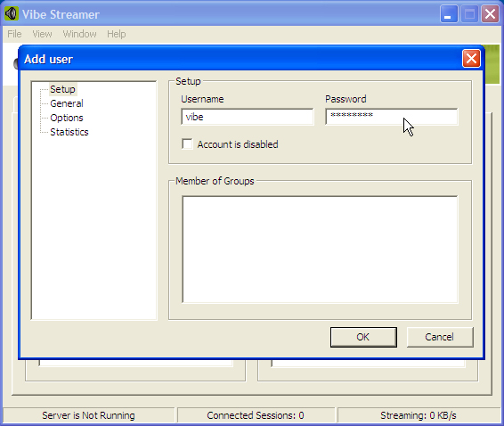Viewport: 504px width, 426px height.
Task: Open the File menu
Action: click(x=14, y=34)
